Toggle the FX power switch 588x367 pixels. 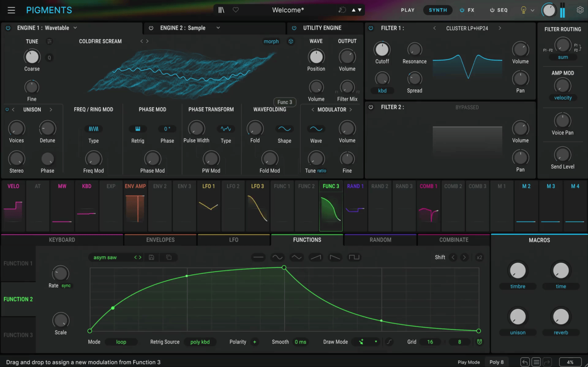click(x=462, y=10)
